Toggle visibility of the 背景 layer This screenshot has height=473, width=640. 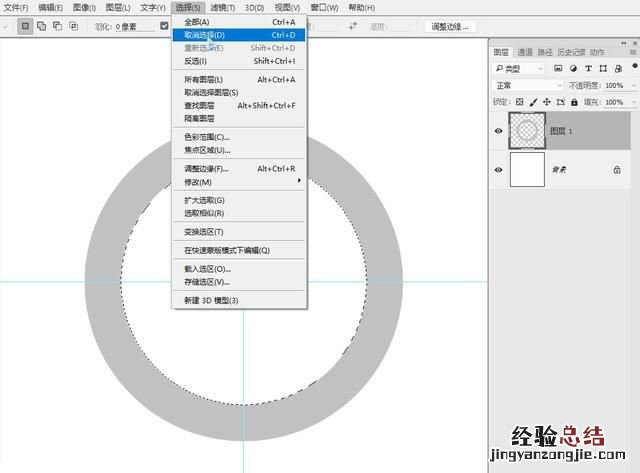tap(499, 170)
